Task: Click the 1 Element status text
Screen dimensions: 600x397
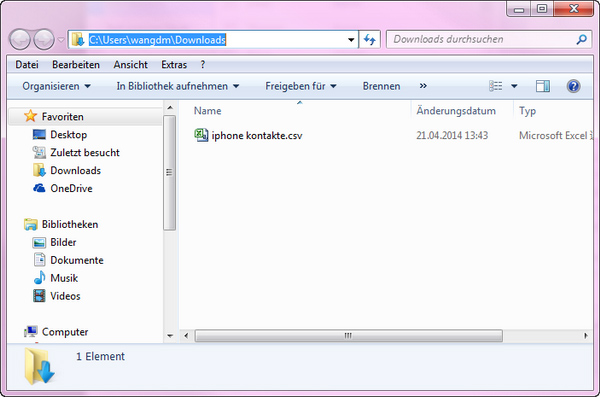Action: 100,356
